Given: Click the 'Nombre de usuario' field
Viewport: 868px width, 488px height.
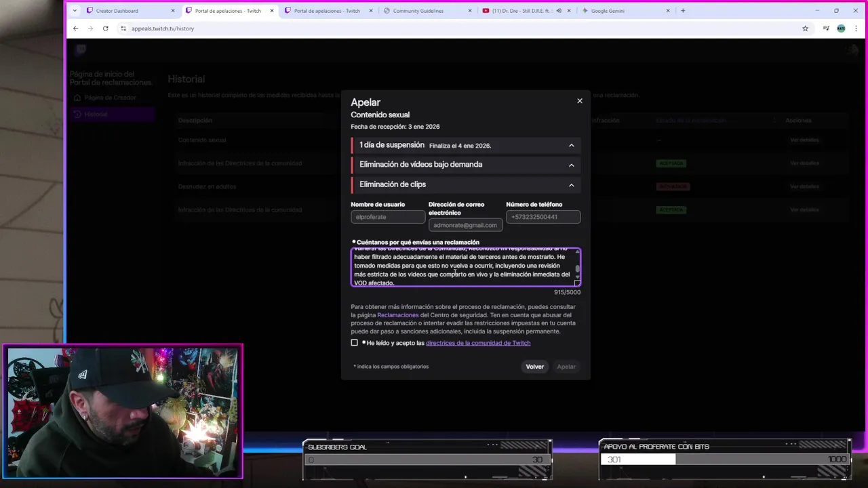Looking at the screenshot, I should [388, 217].
